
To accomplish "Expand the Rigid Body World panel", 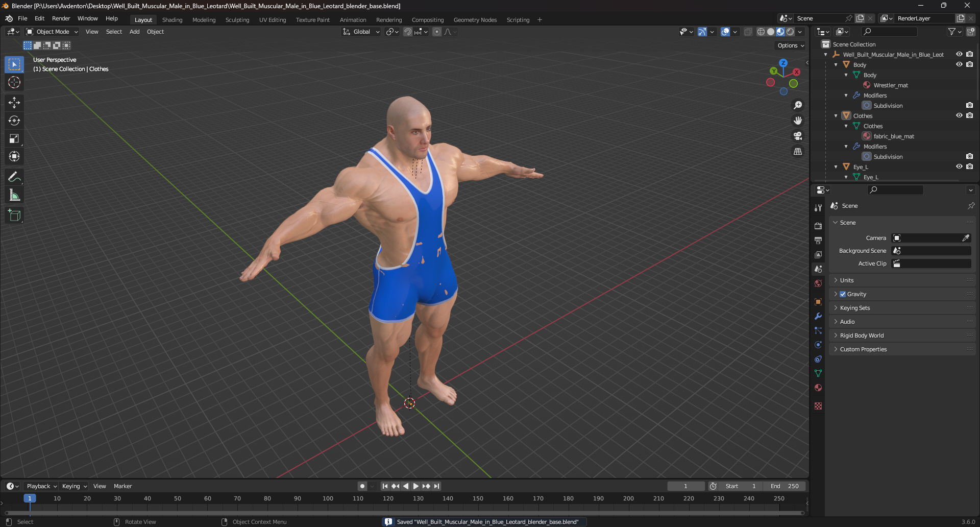I will pyautogui.click(x=902, y=336).
